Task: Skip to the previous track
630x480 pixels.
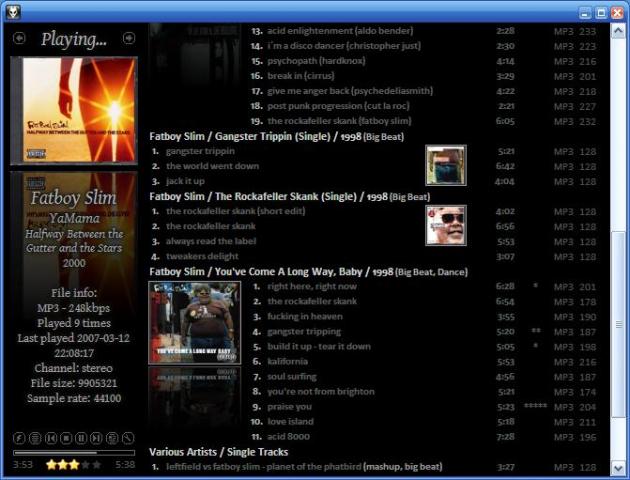Action: (51, 438)
